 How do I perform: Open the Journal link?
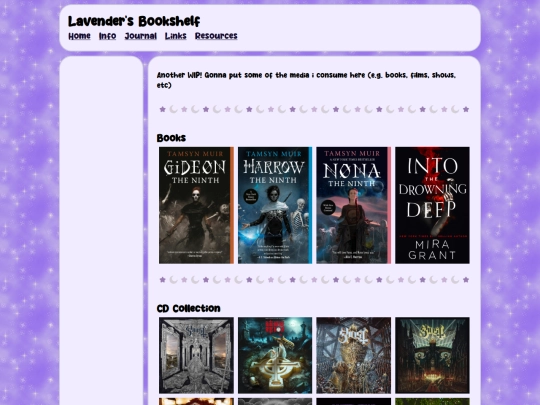pos(141,36)
